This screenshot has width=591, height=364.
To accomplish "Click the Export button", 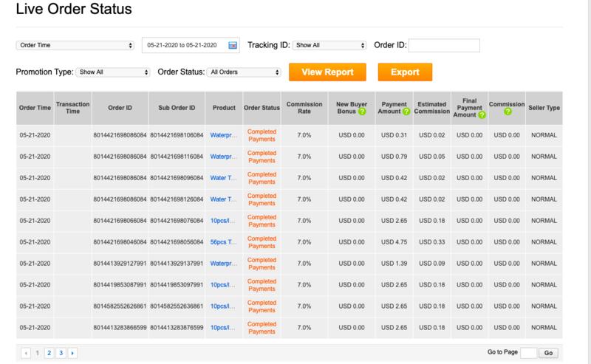I will pos(405,72).
